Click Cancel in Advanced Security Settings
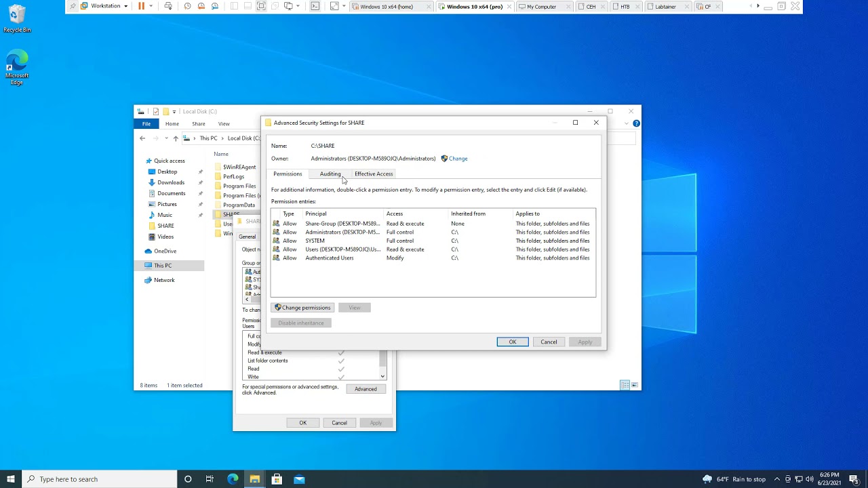868x488 pixels. point(549,342)
